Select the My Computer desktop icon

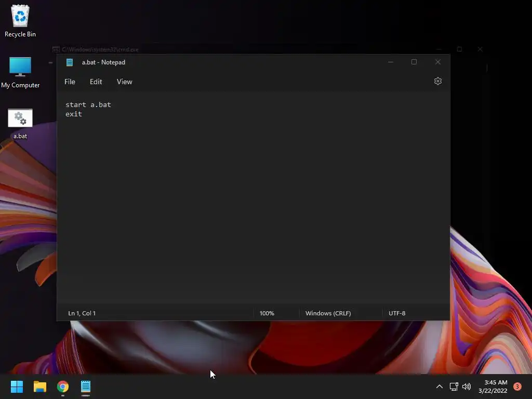point(20,72)
